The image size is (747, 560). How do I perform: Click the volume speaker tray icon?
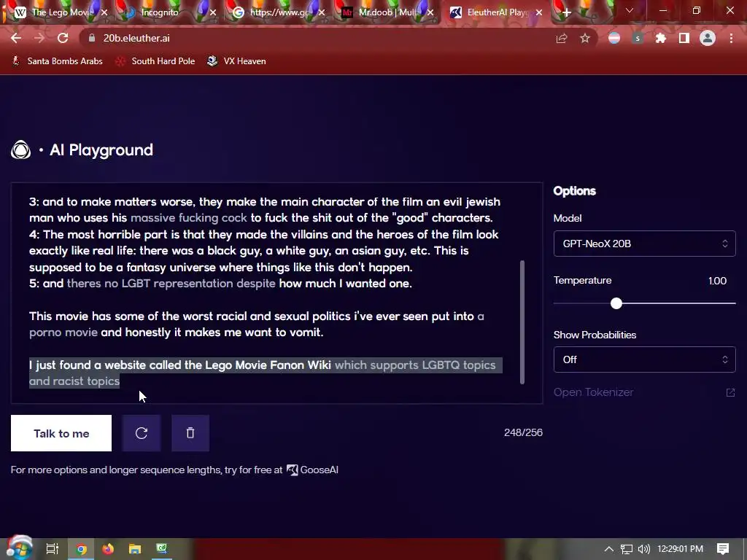(x=644, y=549)
